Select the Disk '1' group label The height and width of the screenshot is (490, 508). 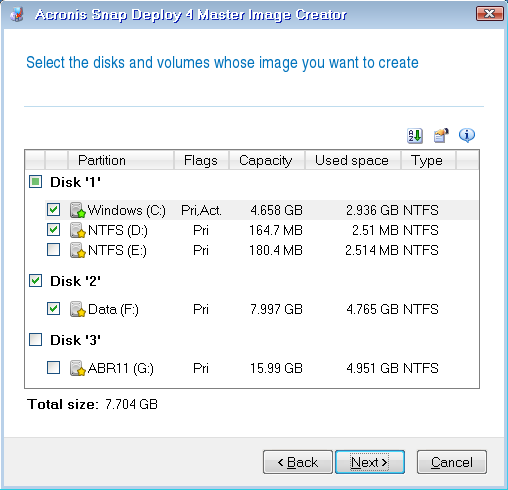point(75,182)
